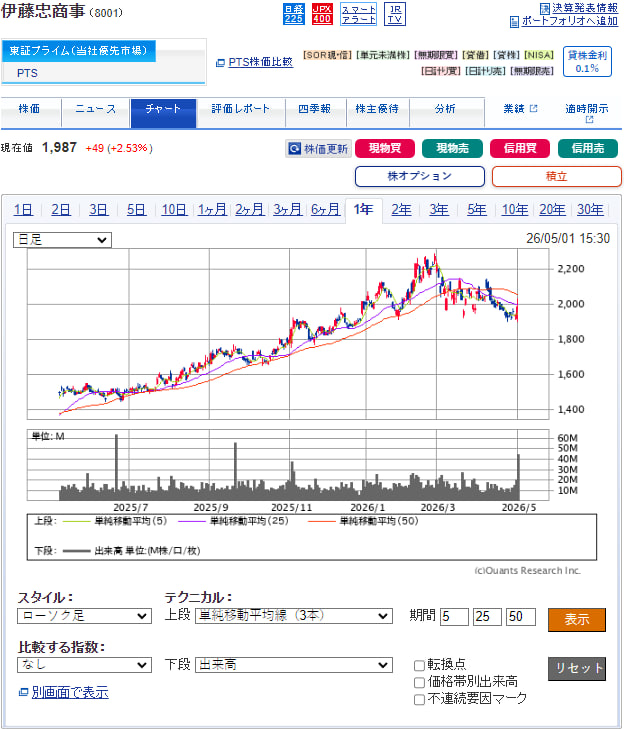Screen dimensions: 624x731
Task: Click 信用買 button
Action: coord(520,149)
